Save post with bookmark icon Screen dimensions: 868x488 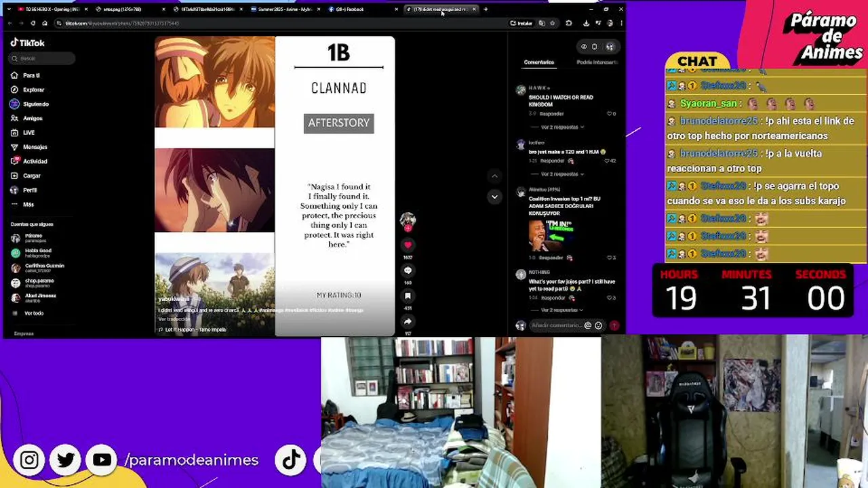(408, 296)
